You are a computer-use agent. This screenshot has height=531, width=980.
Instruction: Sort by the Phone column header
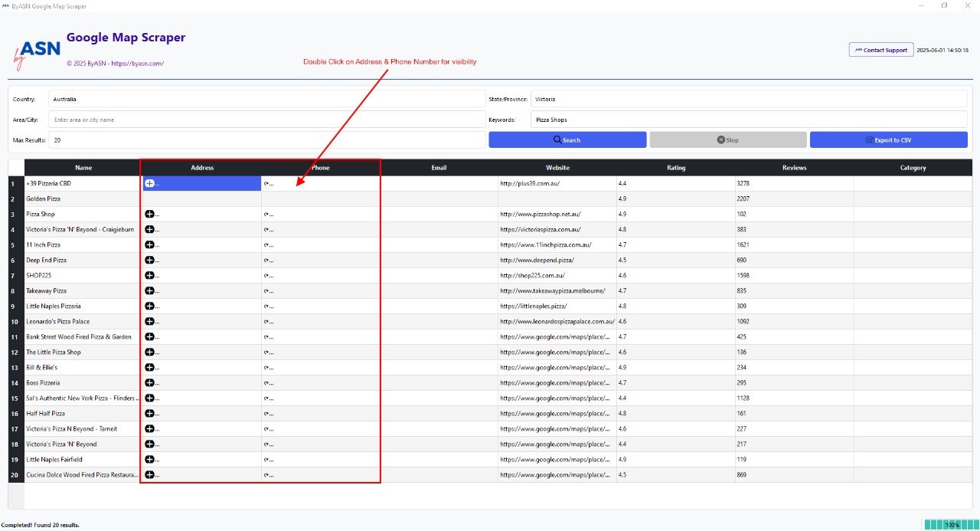pyautogui.click(x=321, y=168)
